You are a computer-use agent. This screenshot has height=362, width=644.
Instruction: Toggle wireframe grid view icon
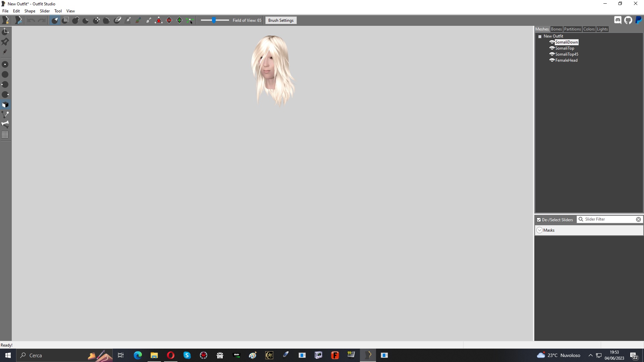click(x=5, y=135)
